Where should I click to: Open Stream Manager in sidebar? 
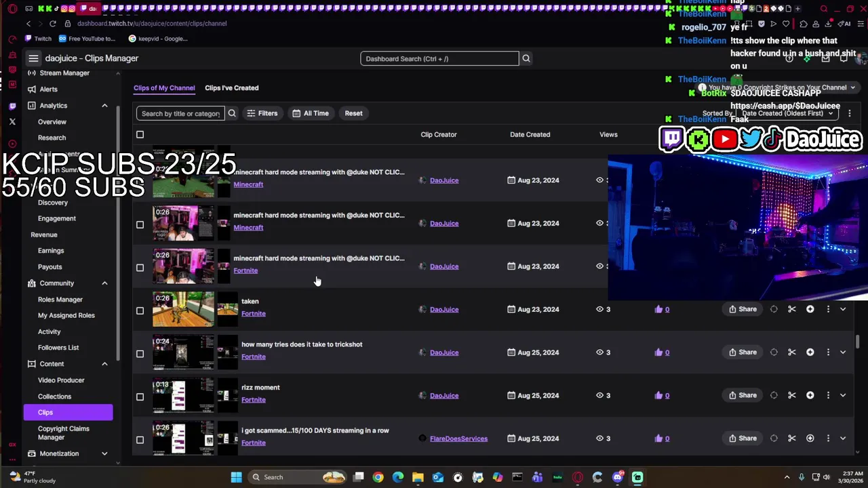64,73
